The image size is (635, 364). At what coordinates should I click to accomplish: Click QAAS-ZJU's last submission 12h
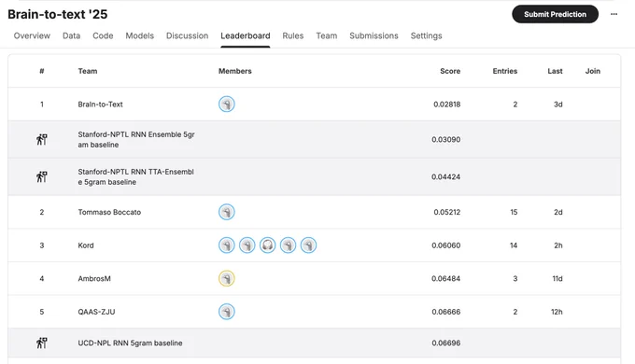(557, 312)
